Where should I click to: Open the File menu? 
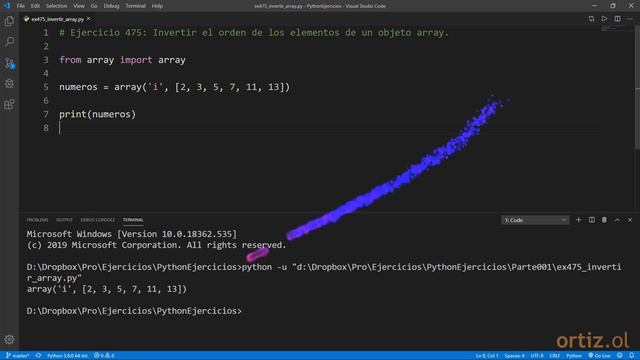point(20,6)
